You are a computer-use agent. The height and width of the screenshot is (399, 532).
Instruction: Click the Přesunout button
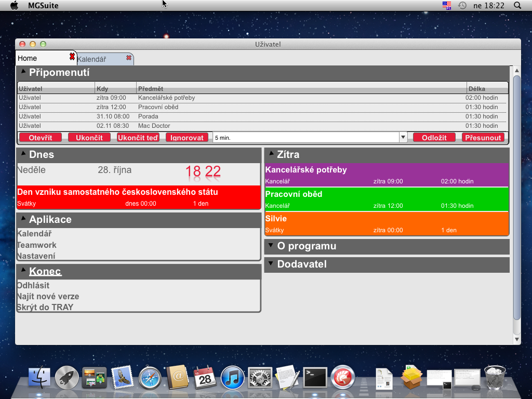pos(483,137)
